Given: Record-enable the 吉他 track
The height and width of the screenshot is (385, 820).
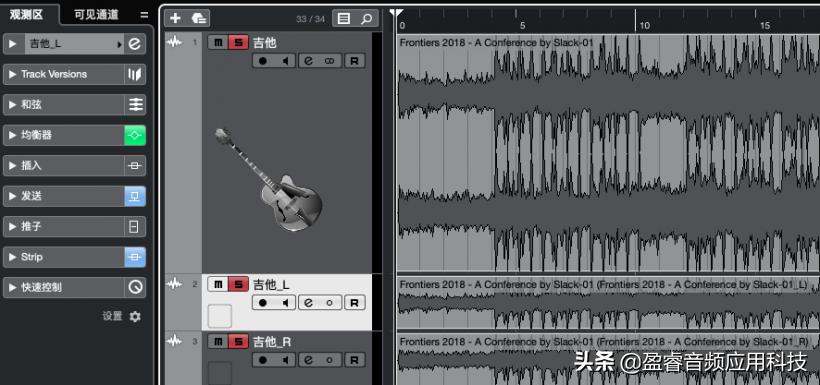Looking at the screenshot, I should (x=263, y=61).
